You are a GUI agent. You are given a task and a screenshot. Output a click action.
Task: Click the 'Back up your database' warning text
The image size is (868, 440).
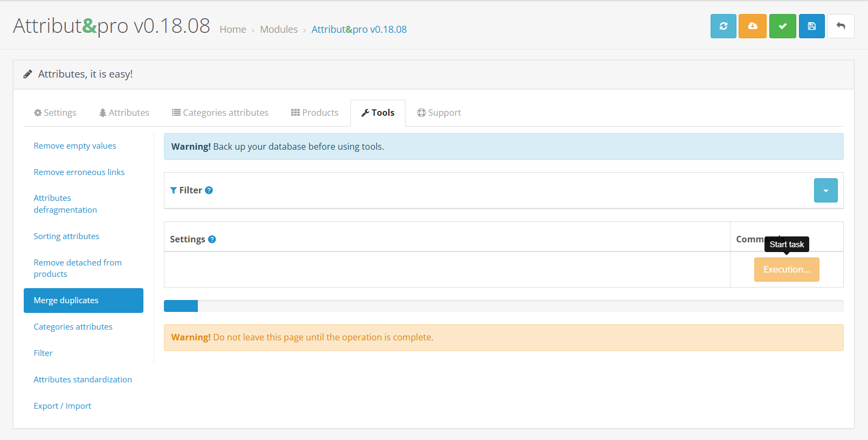click(x=299, y=146)
